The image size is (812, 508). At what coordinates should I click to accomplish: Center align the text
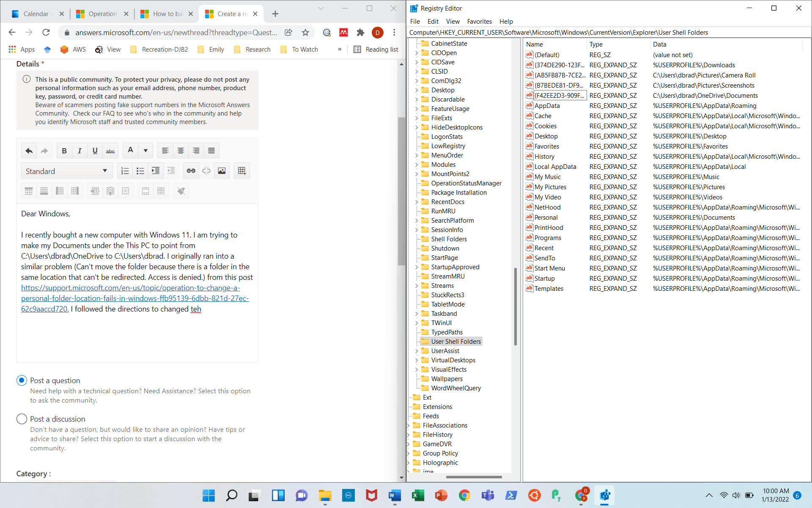(x=181, y=151)
